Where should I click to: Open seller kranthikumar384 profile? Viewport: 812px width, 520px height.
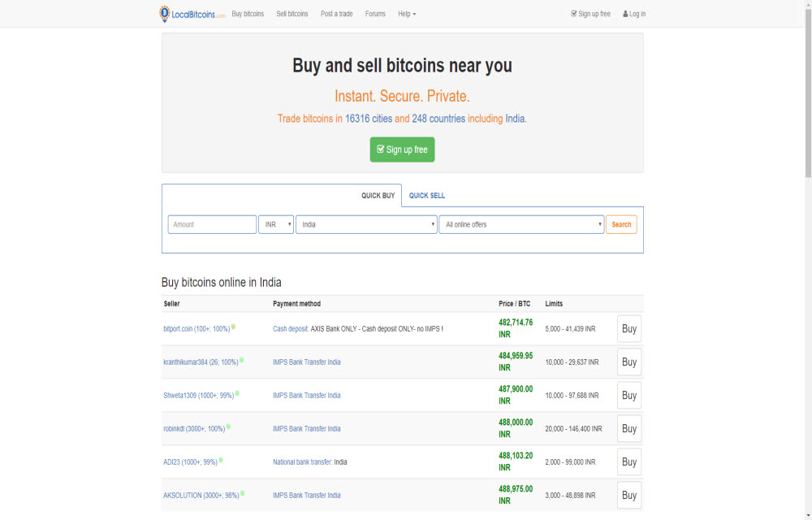pyautogui.click(x=201, y=362)
